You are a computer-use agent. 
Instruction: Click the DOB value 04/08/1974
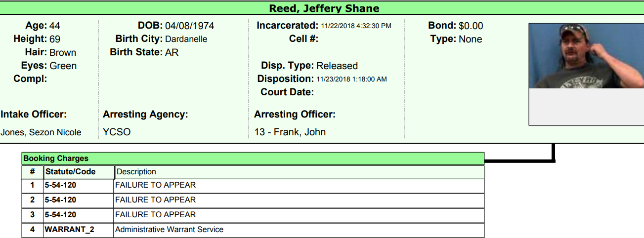(x=189, y=26)
